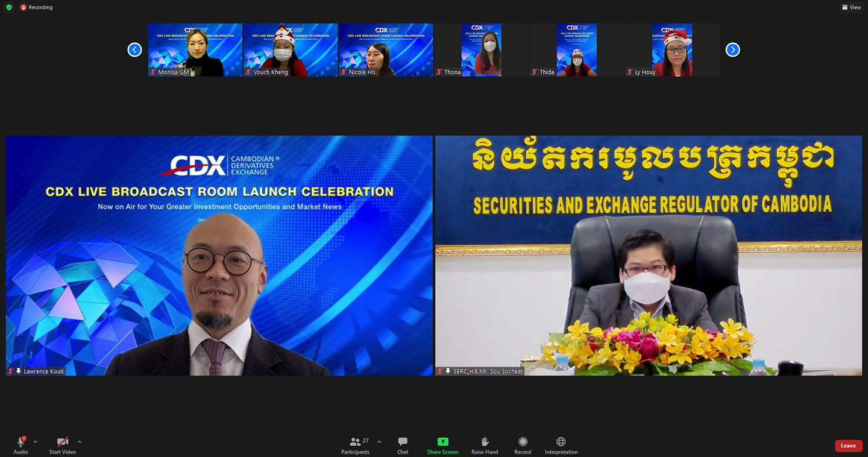Click muted mic icon beside Monisa GM
868x457 pixels.
pyautogui.click(x=153, y=72)
